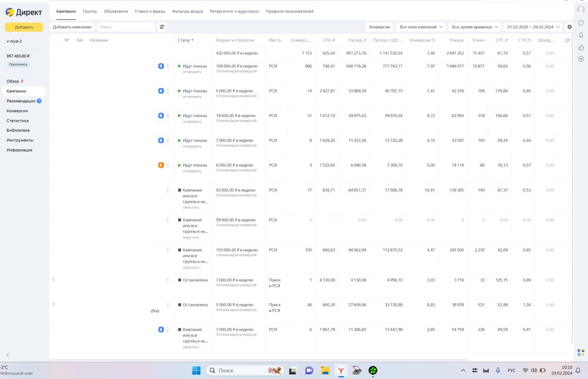Launch the stopped 93 000 ₽ weekly campaign
Viewport: 588px width, 379px height.
[191, 207]
